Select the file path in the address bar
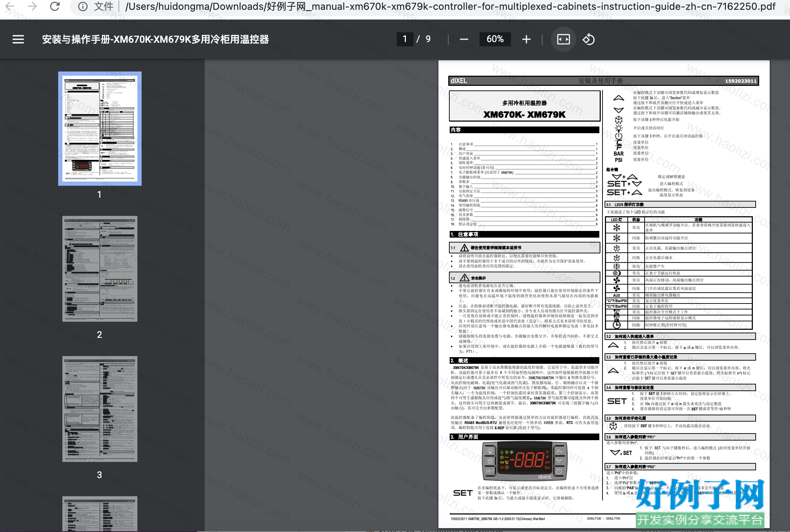The width and height of the screenshot is (790, 532). 450,6
